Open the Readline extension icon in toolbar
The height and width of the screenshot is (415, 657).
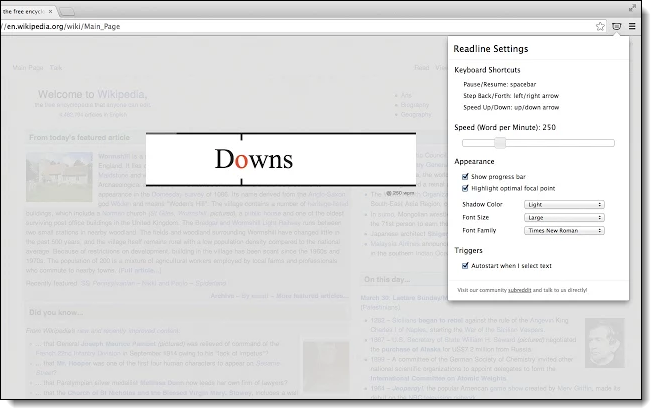(x=616, y=26)
